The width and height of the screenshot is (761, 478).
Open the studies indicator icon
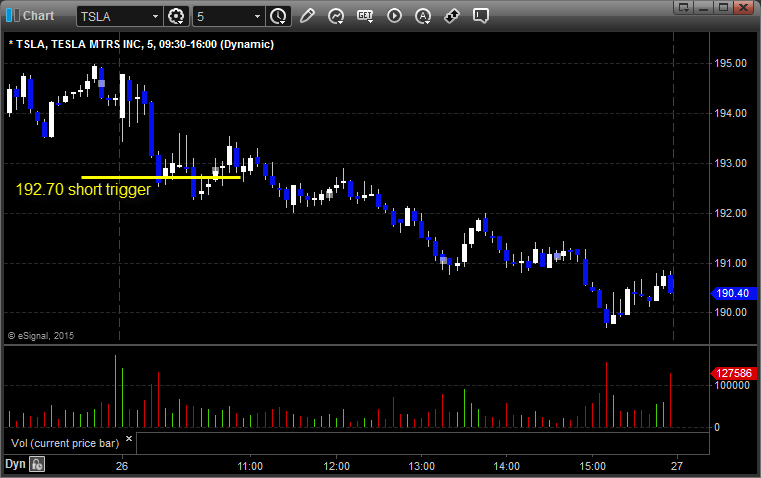pos(336,16)
